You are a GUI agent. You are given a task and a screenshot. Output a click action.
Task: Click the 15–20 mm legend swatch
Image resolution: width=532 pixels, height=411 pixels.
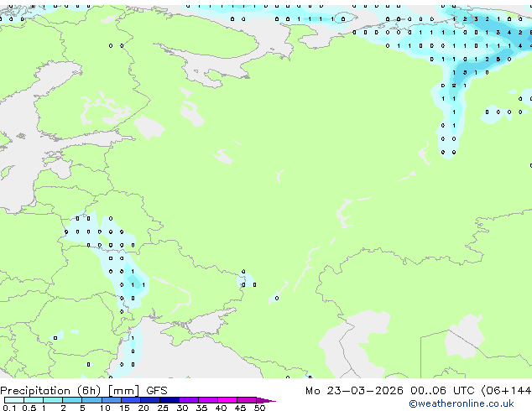coord(130,400)
